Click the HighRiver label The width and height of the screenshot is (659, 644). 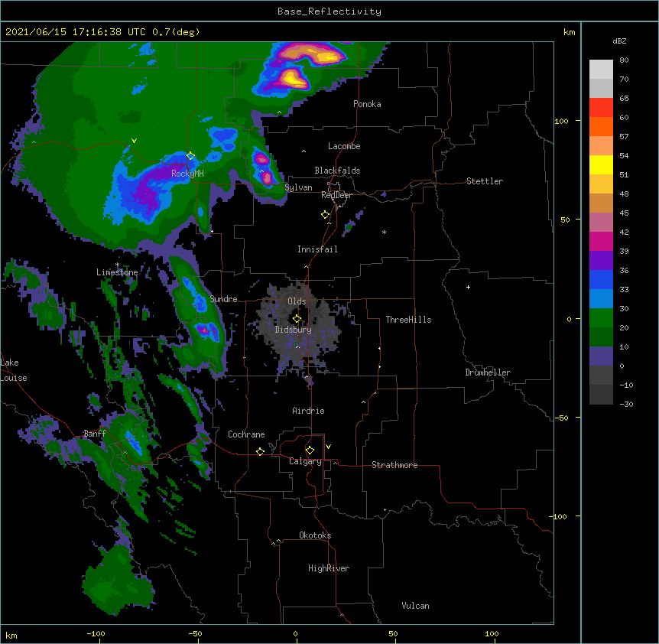click(329, 568)
